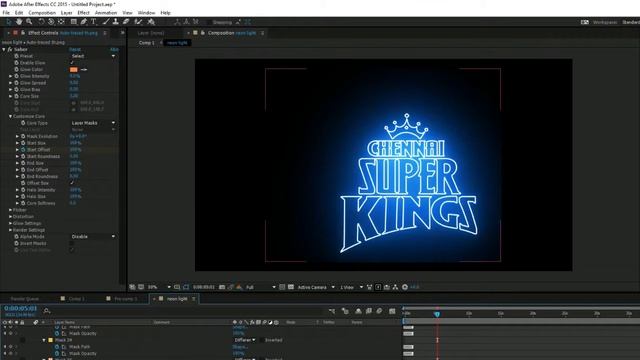
Task: Select the Pan Behind anchor point tool
Action: (x=61, y=22)
